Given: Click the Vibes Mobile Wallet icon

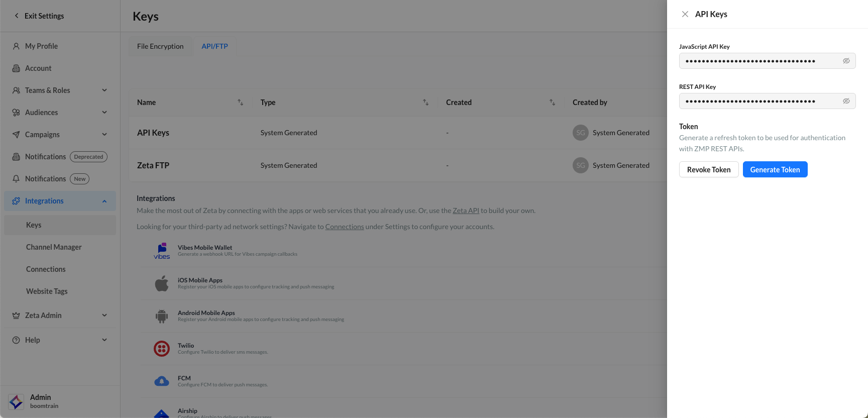Looking at the screenshot, I should pyautogui.click(x=162, y=251).
